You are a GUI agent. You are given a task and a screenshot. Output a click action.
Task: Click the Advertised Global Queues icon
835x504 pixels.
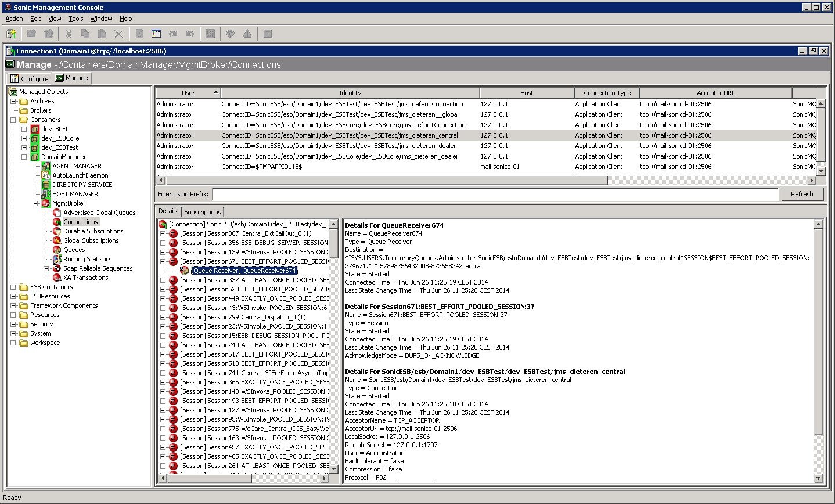coord(57,213)
